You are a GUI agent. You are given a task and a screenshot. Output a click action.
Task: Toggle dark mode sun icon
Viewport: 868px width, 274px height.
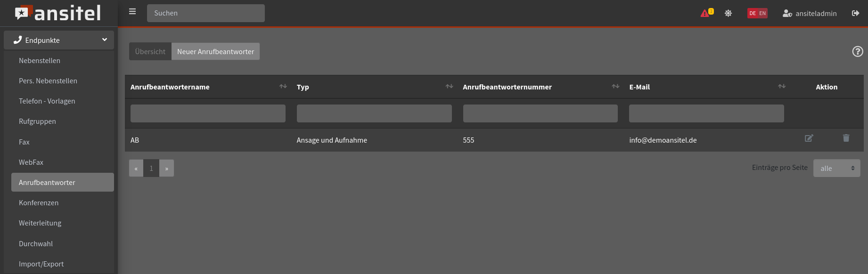tap(728, 13)
